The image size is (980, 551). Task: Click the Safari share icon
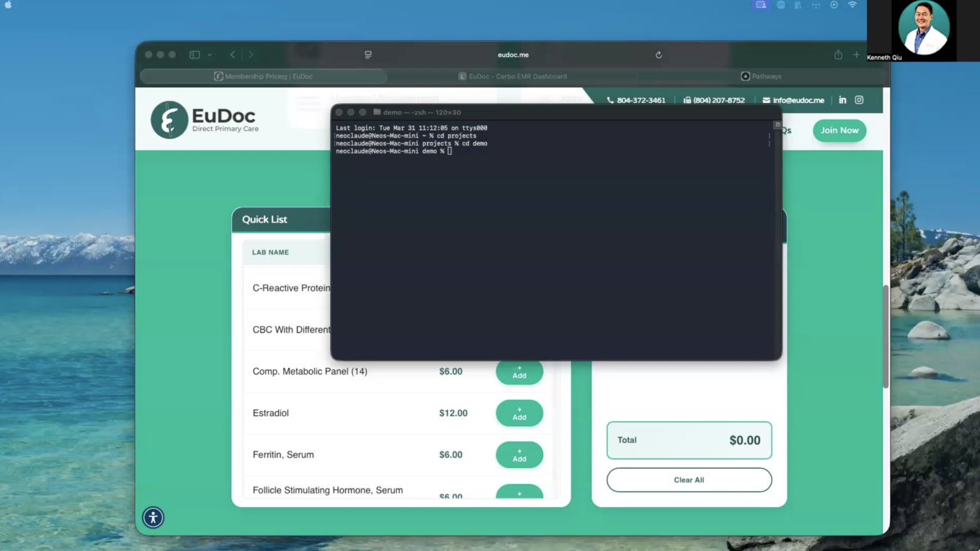coord(838,55)
